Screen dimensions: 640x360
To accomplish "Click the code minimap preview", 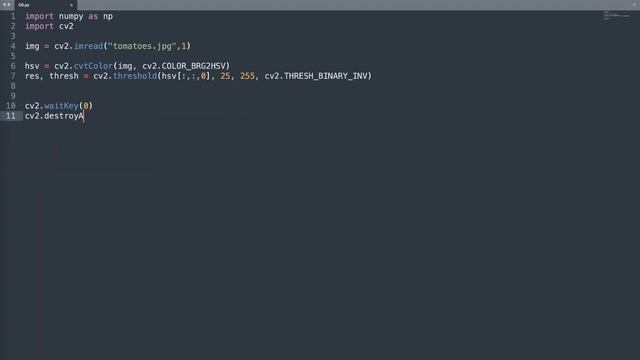I will 617,16.
